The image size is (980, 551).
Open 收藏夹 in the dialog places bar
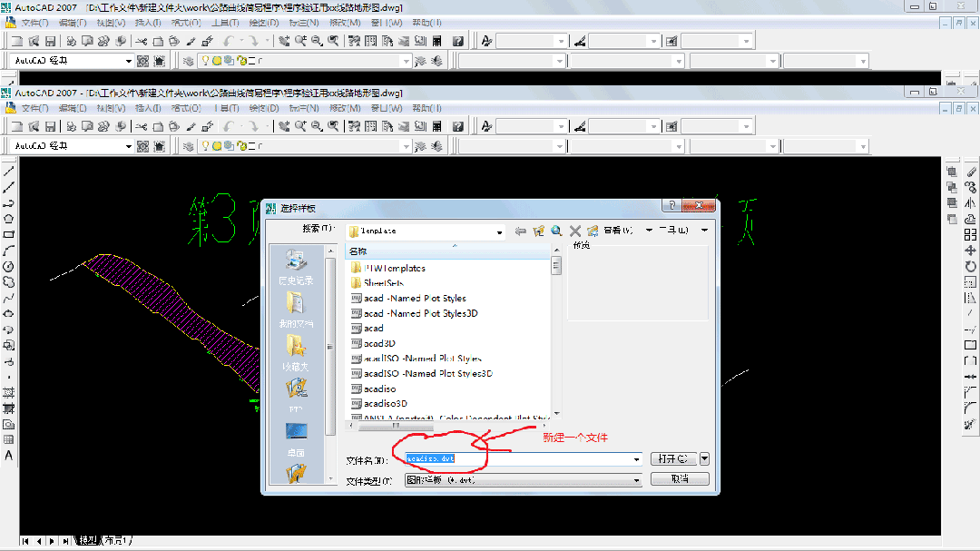(296, 353)
